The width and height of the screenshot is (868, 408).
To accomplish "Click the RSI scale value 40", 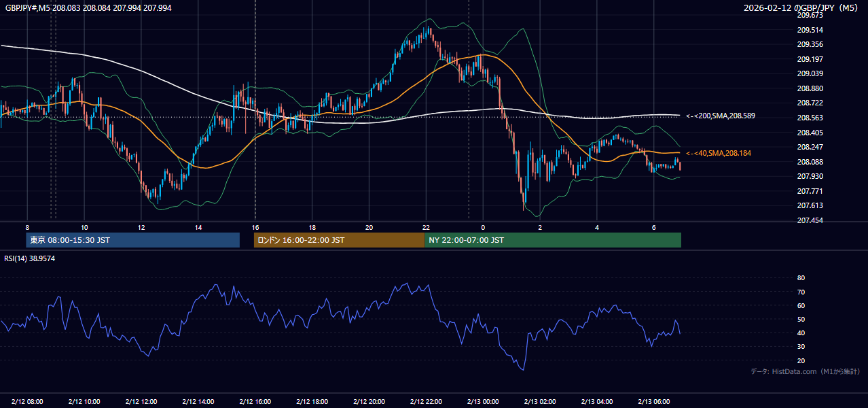I will [801, 333].
